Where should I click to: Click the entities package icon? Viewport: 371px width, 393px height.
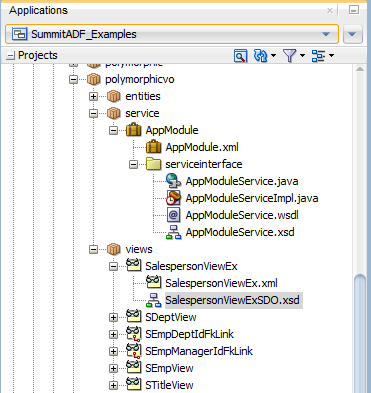pos(114,96)
